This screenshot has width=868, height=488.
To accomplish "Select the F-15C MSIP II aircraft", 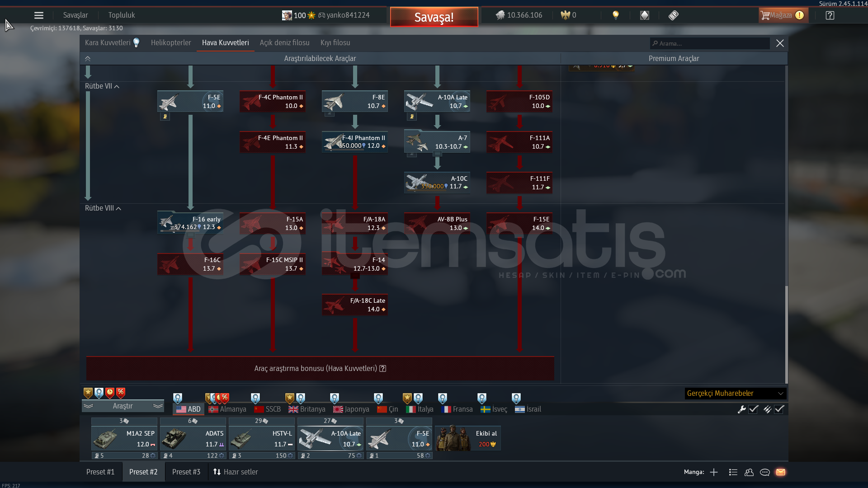I will click(x=273, y=264).
